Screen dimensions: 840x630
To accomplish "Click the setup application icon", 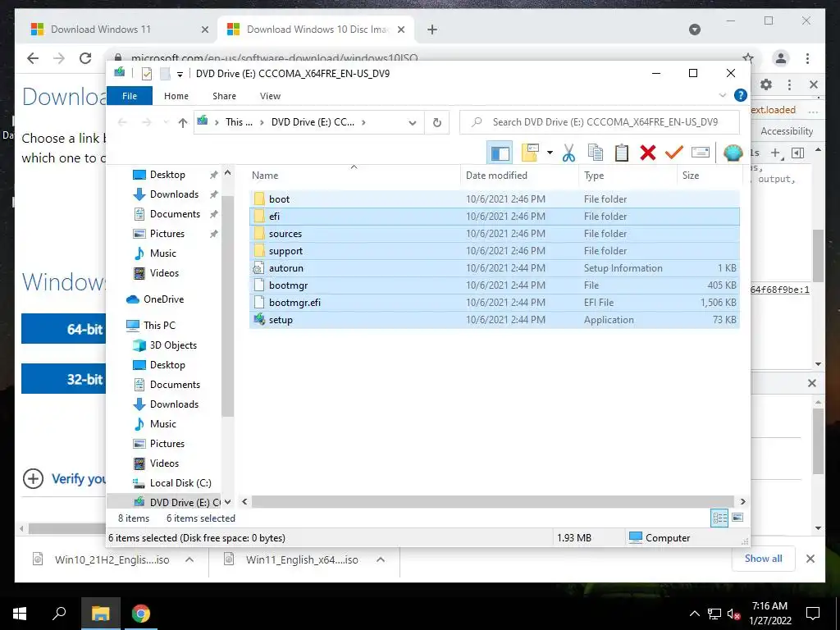I will coord(259,320).
